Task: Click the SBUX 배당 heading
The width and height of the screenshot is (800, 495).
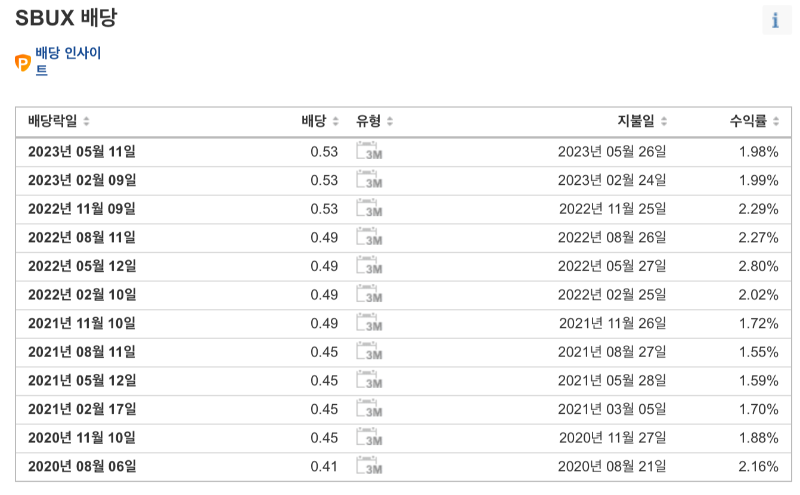Action: (66, 18)
